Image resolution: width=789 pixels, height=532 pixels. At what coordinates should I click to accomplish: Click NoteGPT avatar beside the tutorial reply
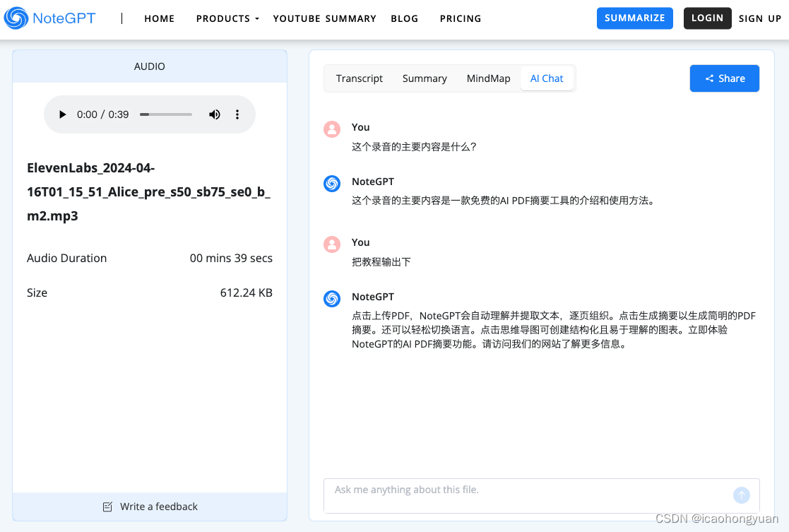[332, 299]
